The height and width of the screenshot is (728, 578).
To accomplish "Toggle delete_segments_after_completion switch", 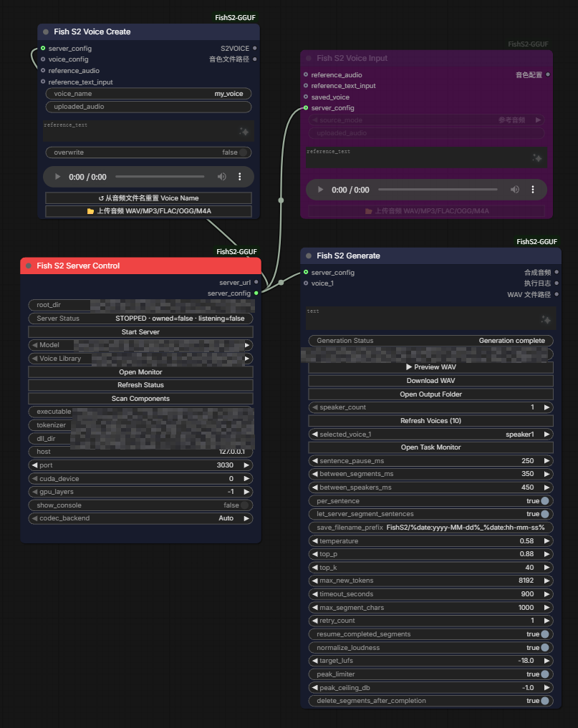I will [x=545, y=701].
